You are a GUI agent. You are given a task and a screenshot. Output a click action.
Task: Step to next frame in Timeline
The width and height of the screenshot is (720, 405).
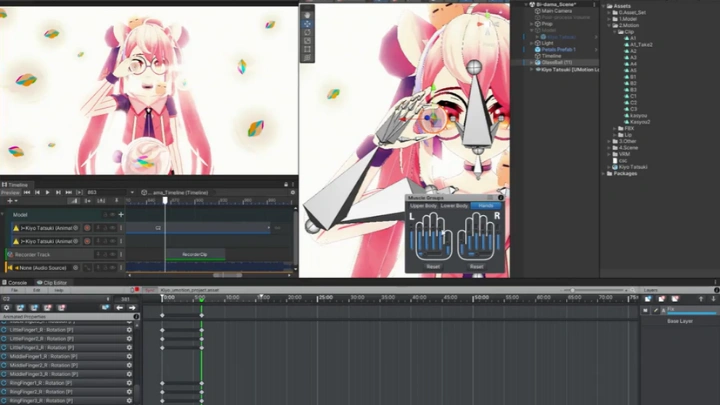58,192
